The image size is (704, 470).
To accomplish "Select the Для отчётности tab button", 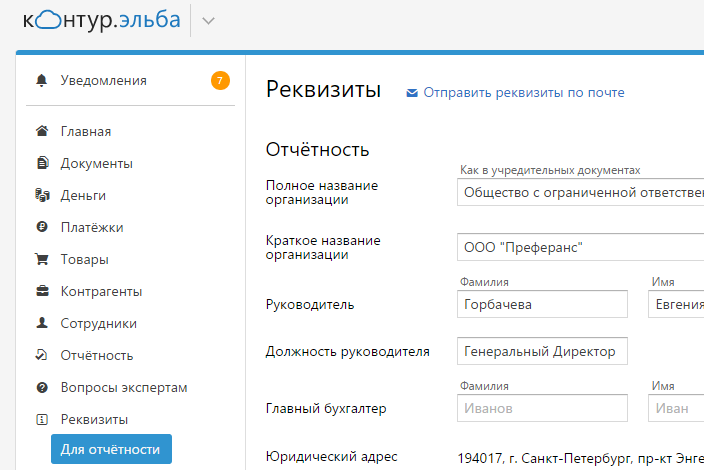I will point(111,449).
